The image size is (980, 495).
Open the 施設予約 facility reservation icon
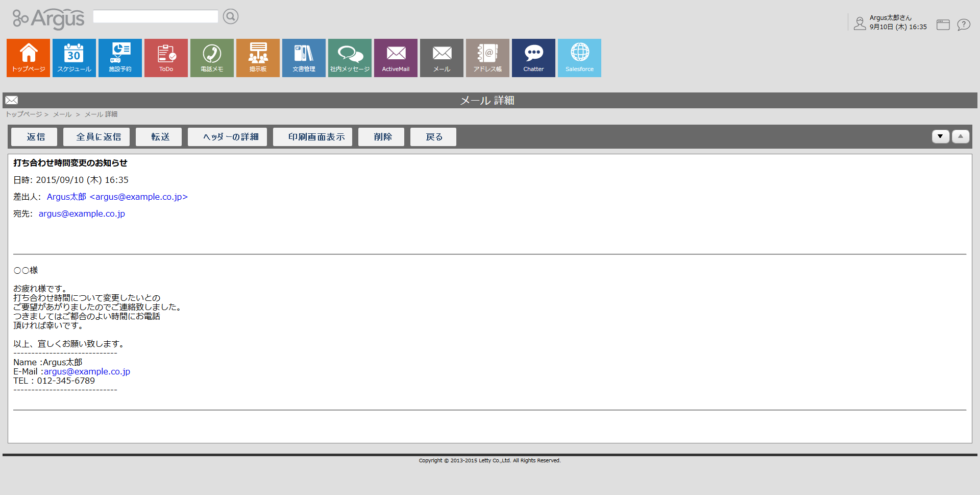[x=120, y=58]
